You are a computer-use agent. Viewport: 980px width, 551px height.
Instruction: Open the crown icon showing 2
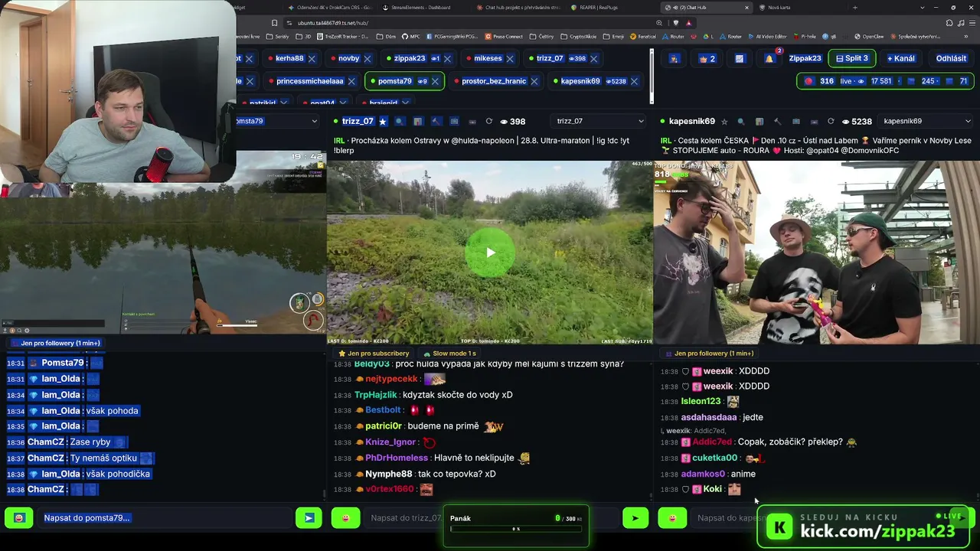tap(707, 58)
